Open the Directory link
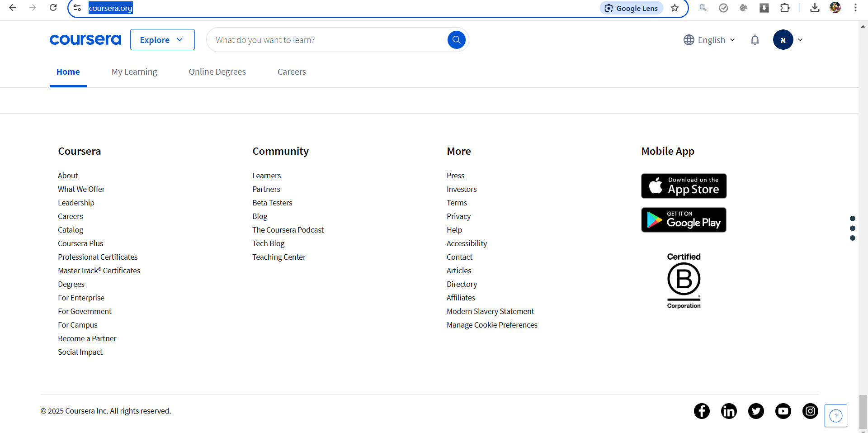The height and width of the screenshot is (433, 868). point(462,284)
